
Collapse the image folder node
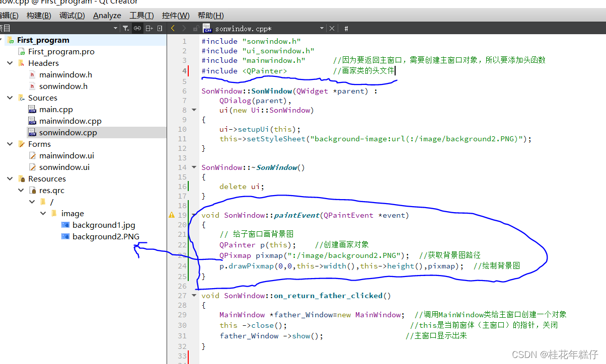(x=43, y=214)
